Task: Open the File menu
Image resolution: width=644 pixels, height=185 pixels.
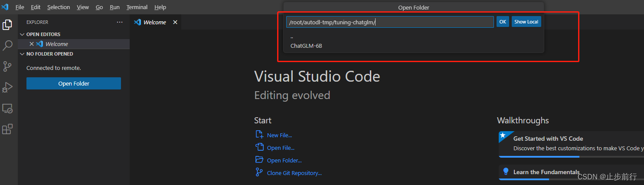Action: (x=20, y=7)
